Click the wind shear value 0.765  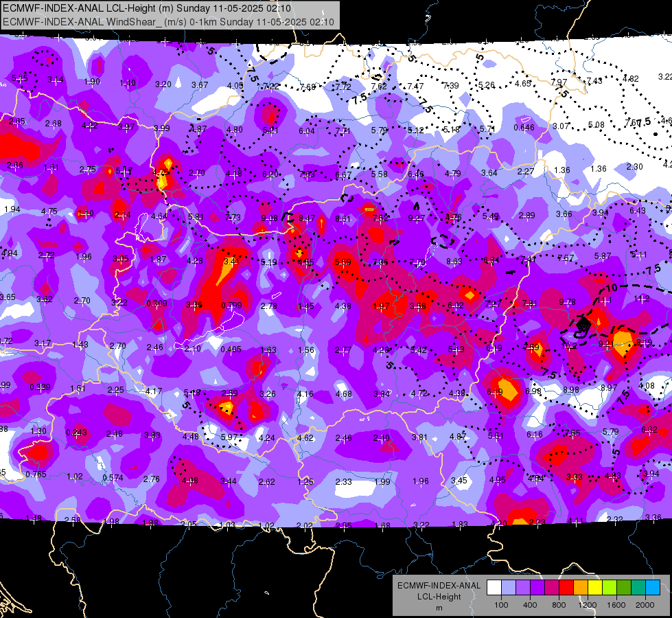[x=36, y=474]
